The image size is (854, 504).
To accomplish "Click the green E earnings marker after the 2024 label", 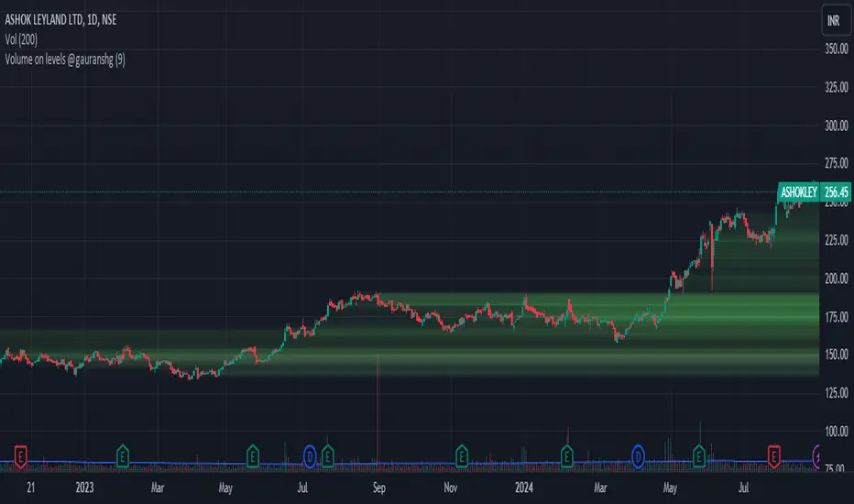I will pyautogui.click(x=566, y=456).
